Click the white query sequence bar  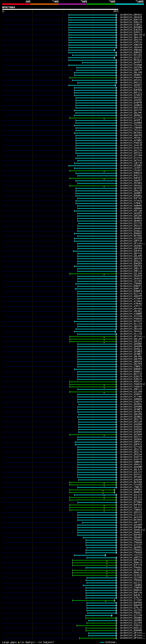[x=60, y=10]
